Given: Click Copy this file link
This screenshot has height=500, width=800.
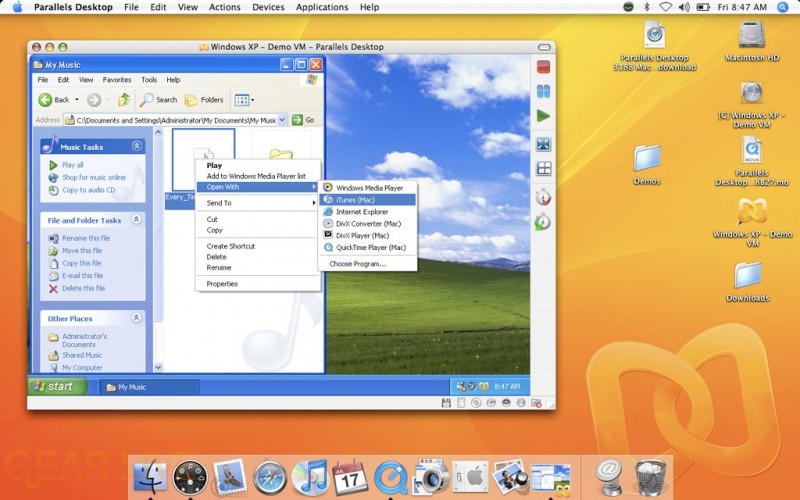Looking at the screenshot, I should (x=82, y=263).
